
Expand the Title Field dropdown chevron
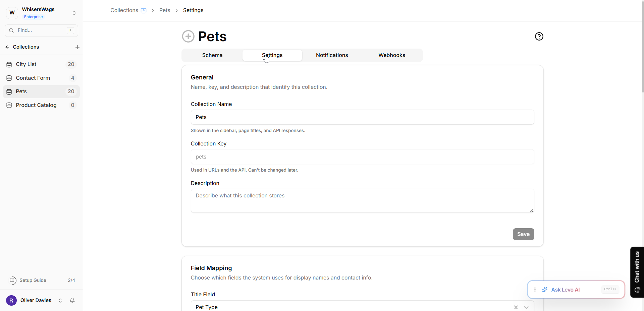tap(526, 307)
